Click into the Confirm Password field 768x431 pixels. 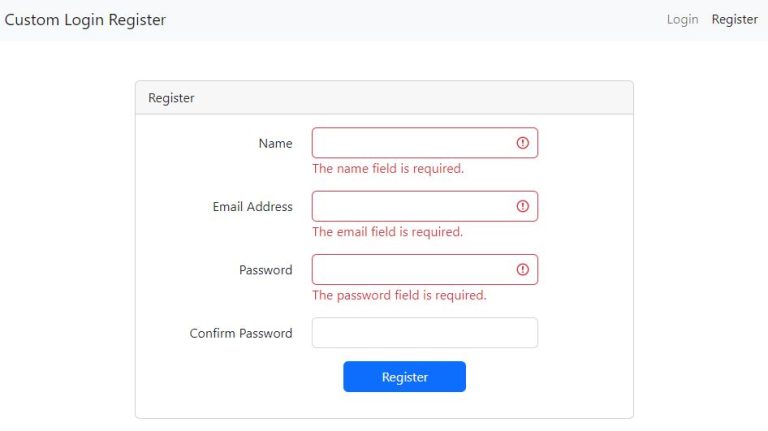pos(425,333)
